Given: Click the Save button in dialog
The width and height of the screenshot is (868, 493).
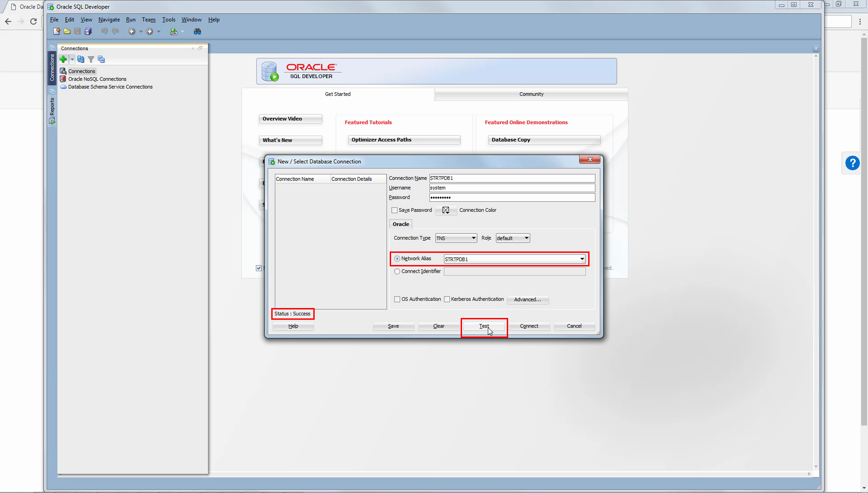Looking at the screenshot, I should click(x=393, y=326).
